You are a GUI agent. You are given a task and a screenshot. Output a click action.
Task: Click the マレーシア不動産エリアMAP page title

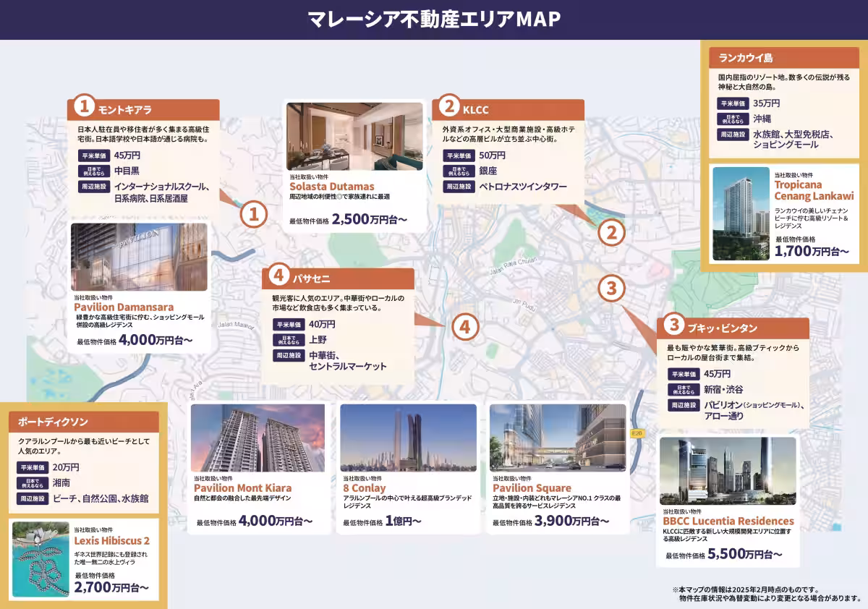coord(434,19)
